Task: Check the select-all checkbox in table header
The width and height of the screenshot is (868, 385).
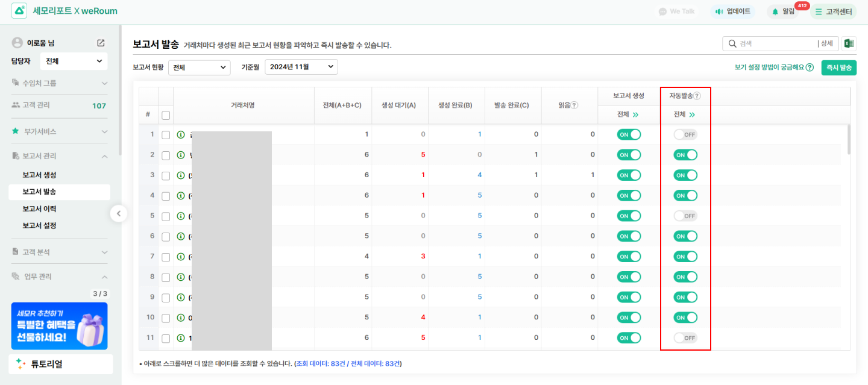Action: click(x=166, y=115)
